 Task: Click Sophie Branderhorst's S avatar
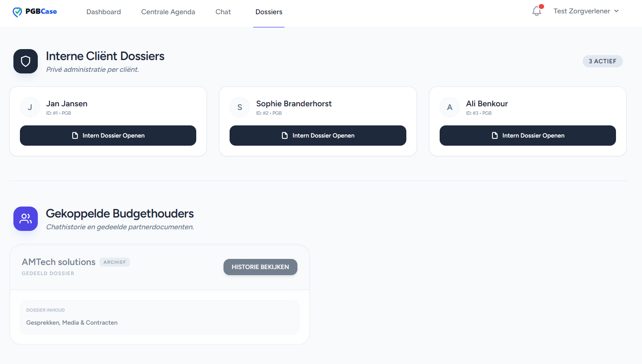click(240, 108)
